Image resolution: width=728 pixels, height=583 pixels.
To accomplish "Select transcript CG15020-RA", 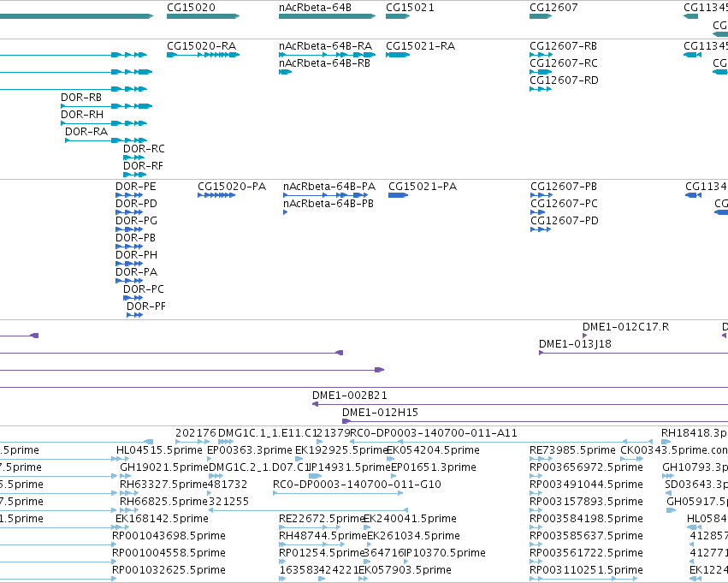I will point(201,46).
